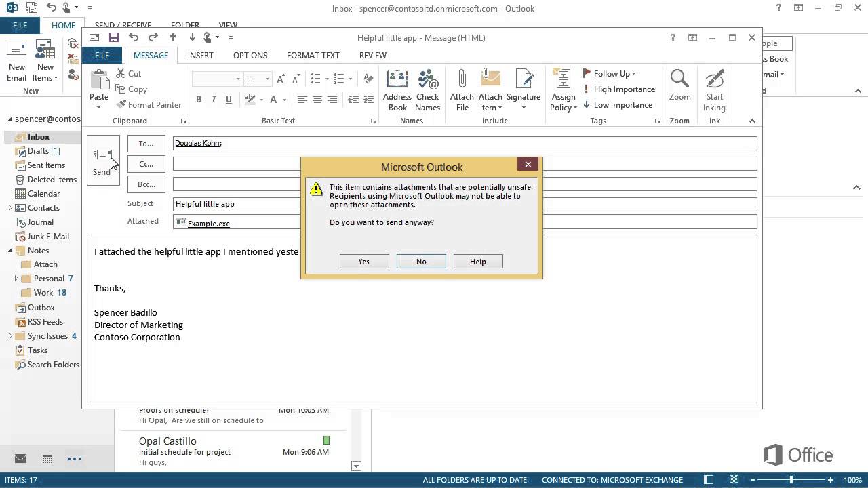Shrink the font size

(x=296, y=79)
